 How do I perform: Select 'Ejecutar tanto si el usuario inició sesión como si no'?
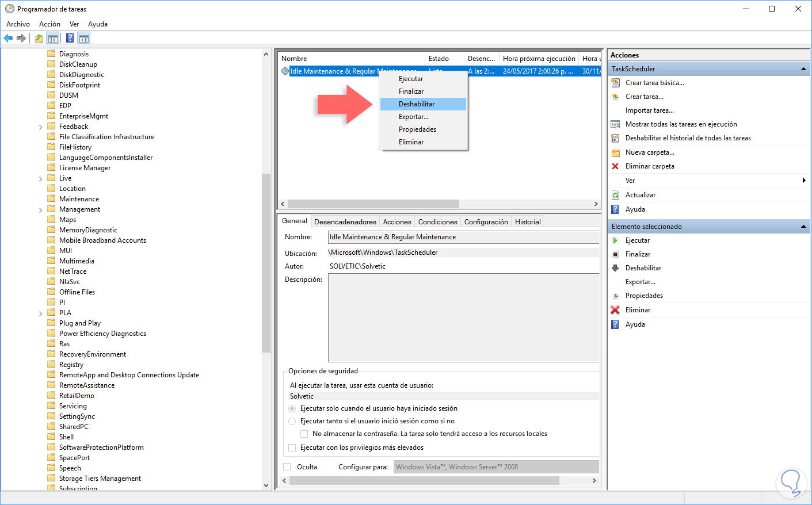point(292,421)
